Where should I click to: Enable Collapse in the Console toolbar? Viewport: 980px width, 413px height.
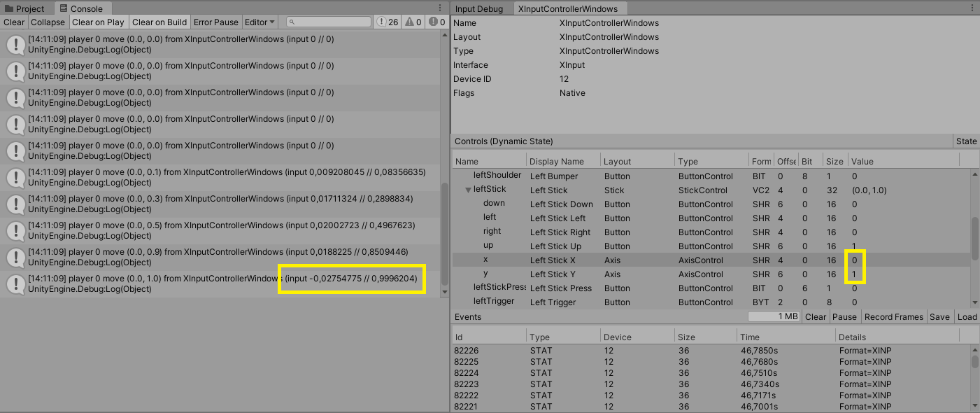[48, 22]
